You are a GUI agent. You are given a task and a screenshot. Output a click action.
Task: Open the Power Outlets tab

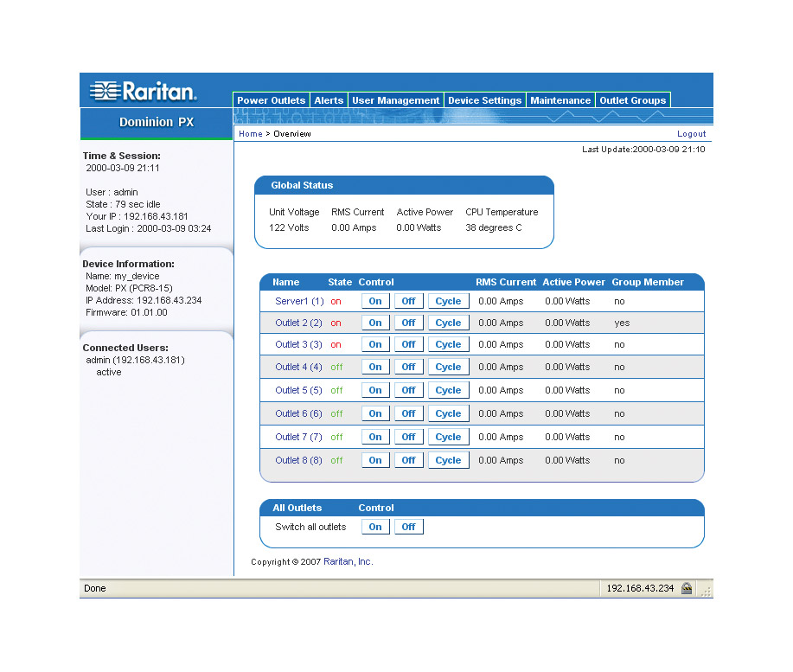(x=271, y=100)
